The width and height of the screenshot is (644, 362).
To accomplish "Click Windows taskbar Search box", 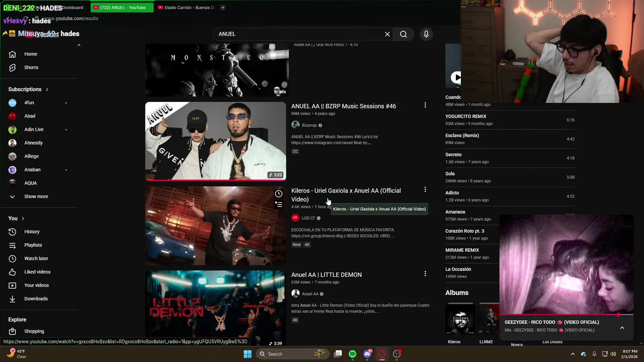I will (292, 354).
